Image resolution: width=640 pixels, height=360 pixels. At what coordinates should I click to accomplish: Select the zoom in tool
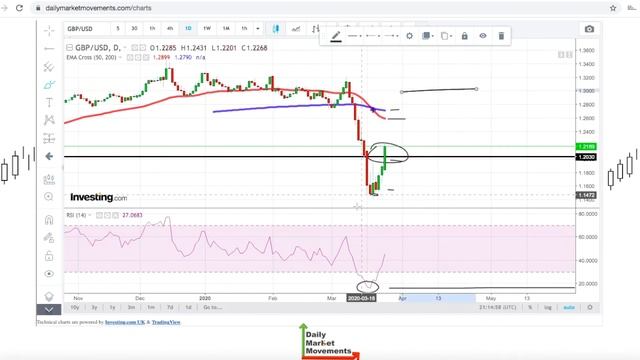point(49,197)
